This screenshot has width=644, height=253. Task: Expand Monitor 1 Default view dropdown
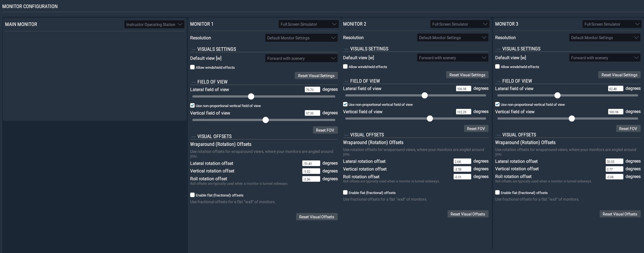[301, 58]
